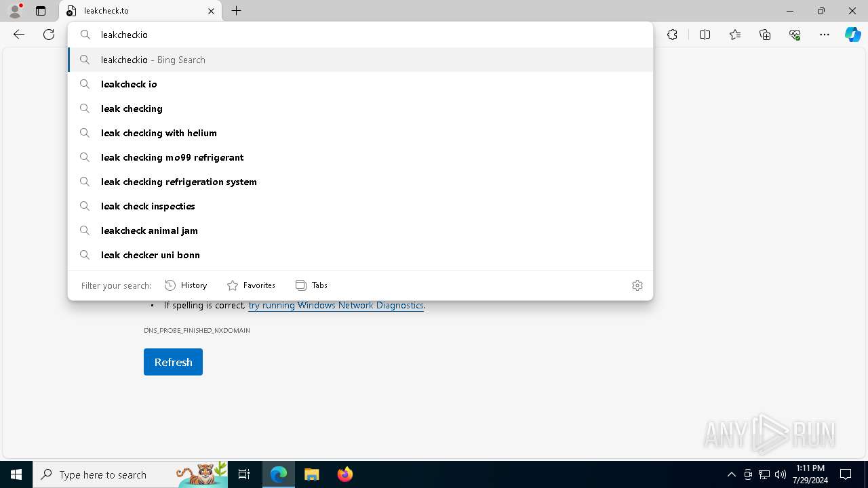Open the tab actions menu icon

pos(41,11)
